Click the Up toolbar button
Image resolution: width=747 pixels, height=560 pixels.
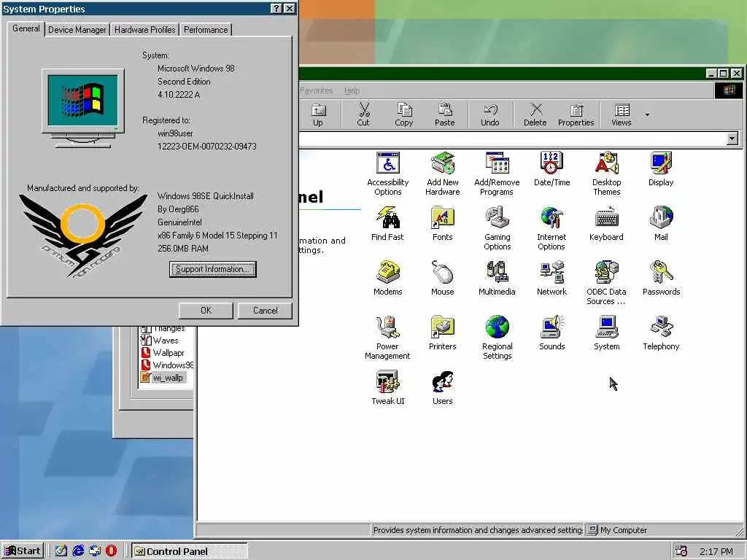point(318,114)
